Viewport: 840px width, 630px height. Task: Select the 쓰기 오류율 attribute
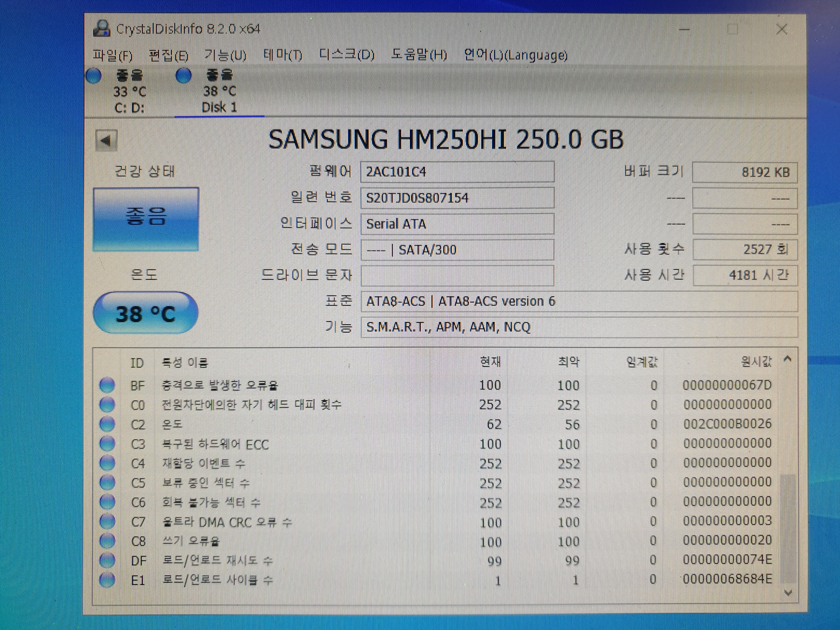pyautogui.click(x=191, y=541)
